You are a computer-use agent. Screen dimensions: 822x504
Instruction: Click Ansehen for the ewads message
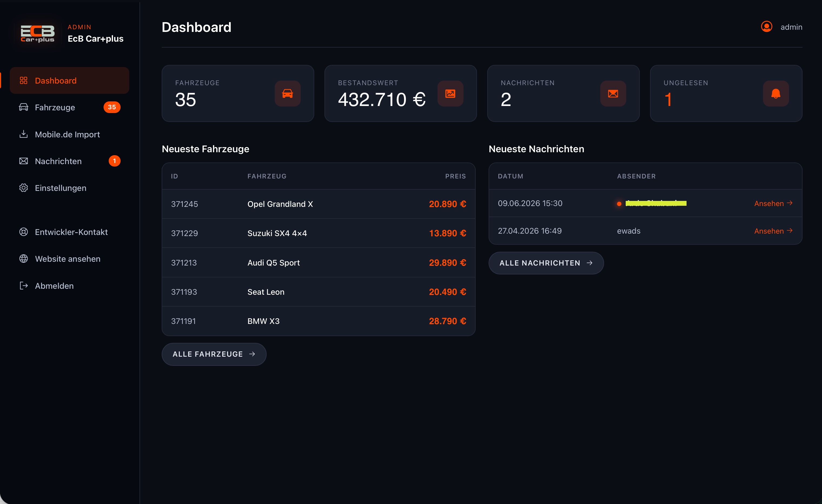773,231
